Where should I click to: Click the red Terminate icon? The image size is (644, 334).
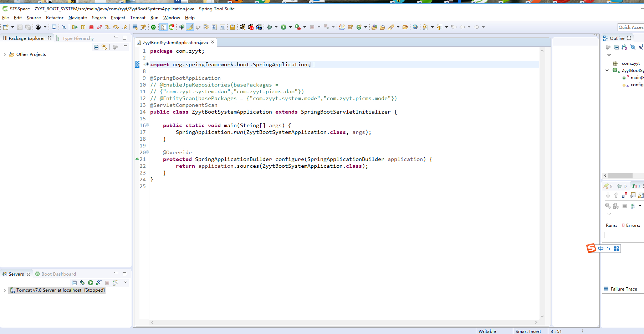(x=91, y=27)
